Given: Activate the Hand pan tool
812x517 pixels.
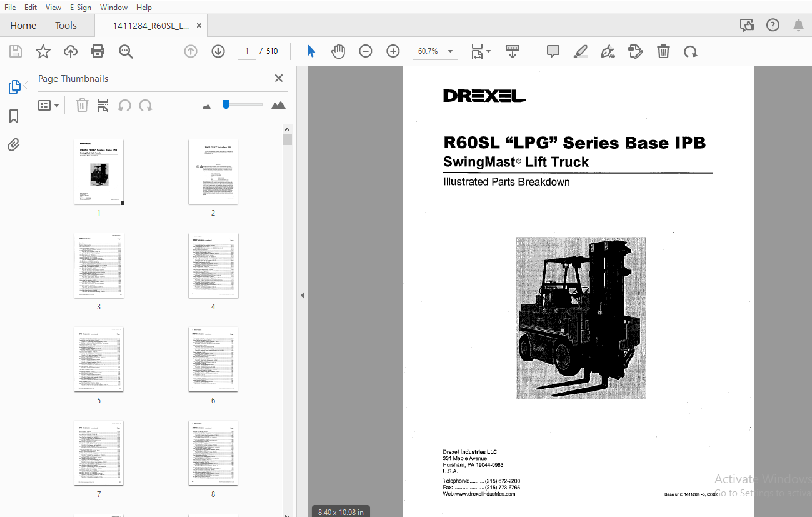Looking at the screenshot, I should coord(338,51).
